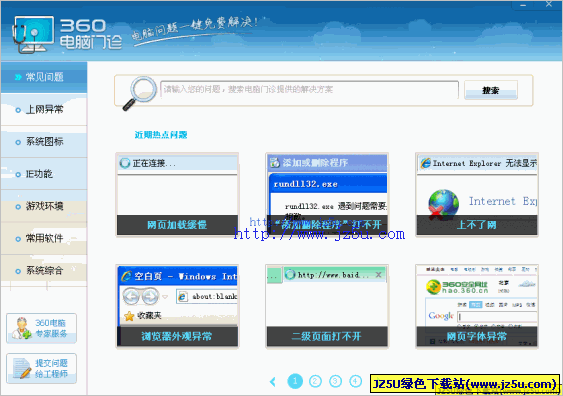Switch to page 4

pyautogui.click(x=355, y=381)
